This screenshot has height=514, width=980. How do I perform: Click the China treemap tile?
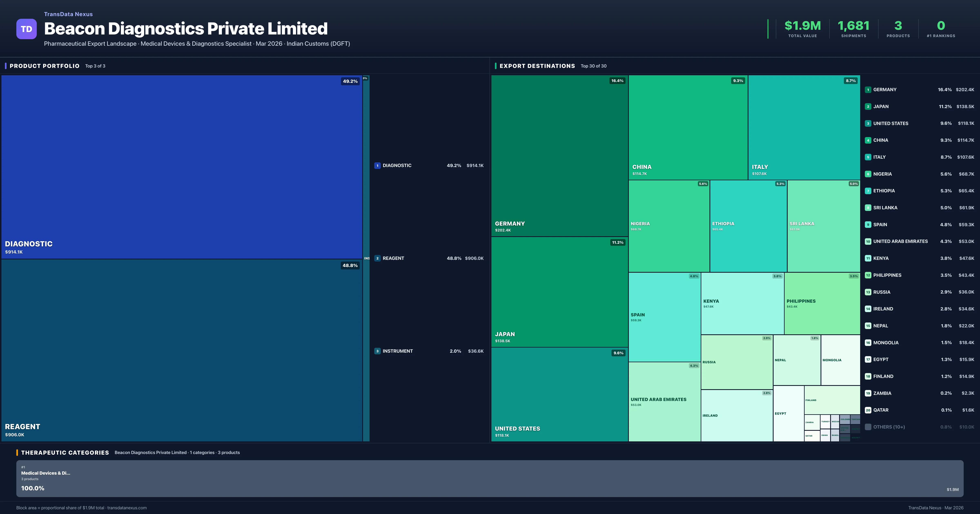(688, 127)
